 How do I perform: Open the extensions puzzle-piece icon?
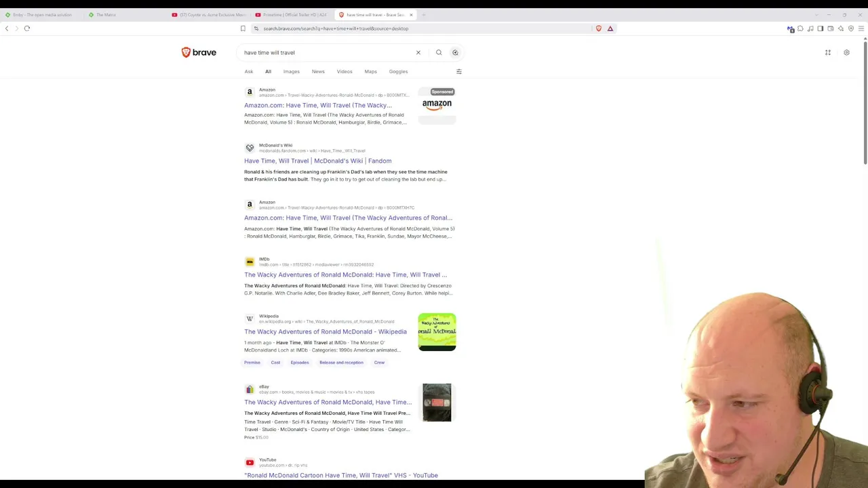[x=800, y=28]
